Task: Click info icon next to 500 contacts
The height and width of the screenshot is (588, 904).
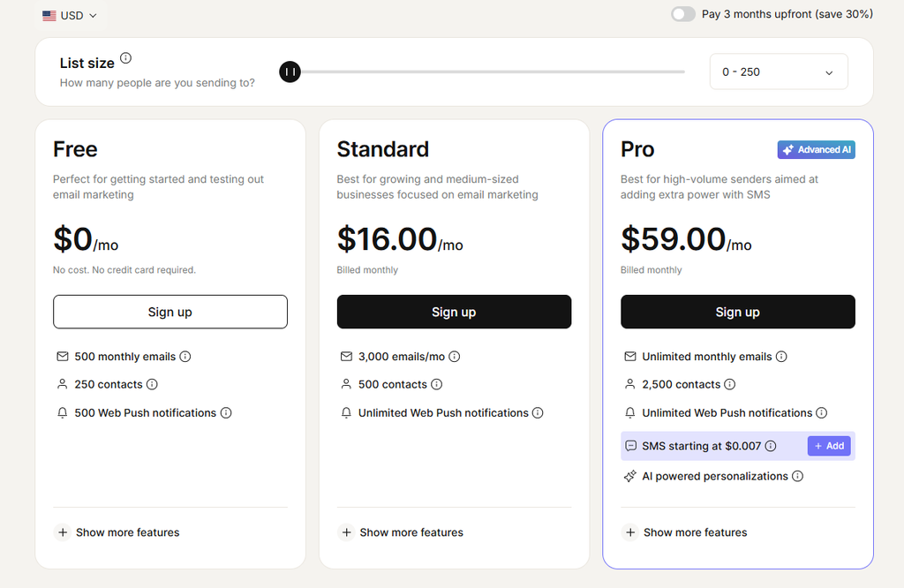Action: click(436, 385)
